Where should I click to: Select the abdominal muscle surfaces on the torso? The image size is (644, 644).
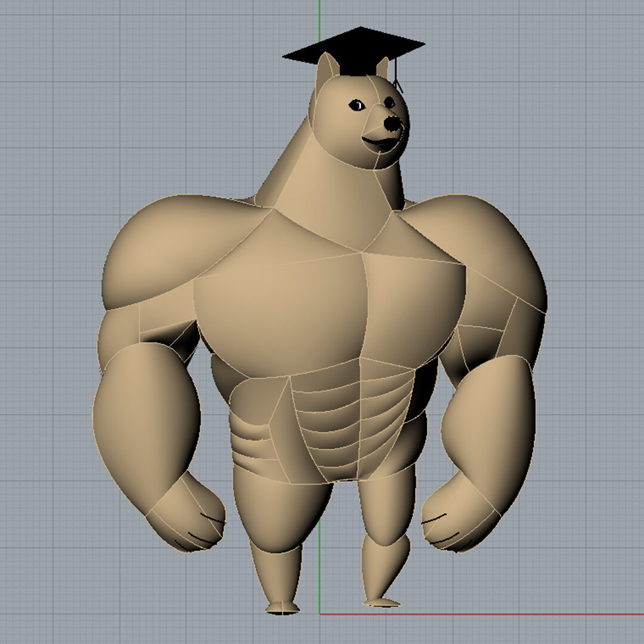353,419
